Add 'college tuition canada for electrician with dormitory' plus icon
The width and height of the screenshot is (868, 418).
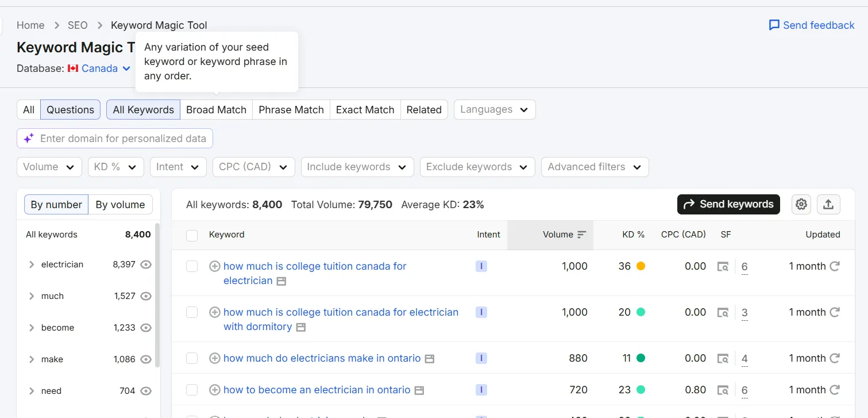click(215, 312)
